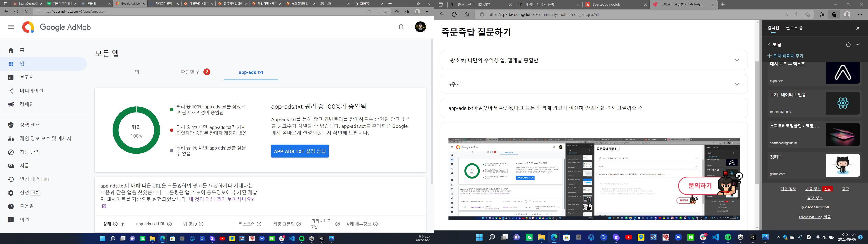This screenshot has width=868, height=244.
Task: Switch to 팔로우 중 tab
Action: click(x=795, y=28)
